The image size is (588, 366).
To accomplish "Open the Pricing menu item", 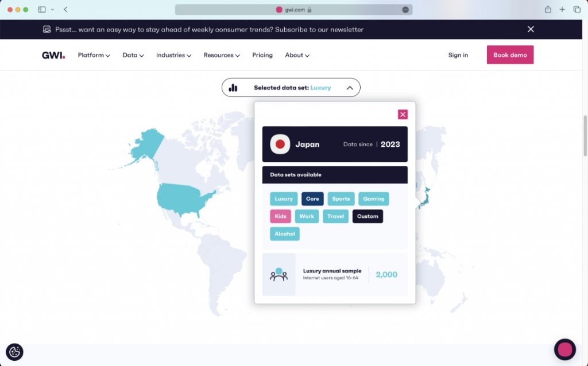I will click(x=262, y=55).
